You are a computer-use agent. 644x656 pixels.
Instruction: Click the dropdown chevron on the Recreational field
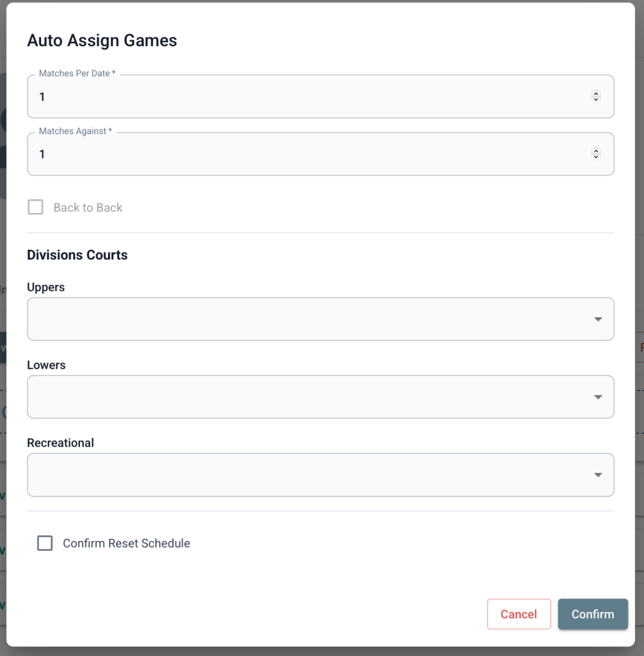point(598,475)
